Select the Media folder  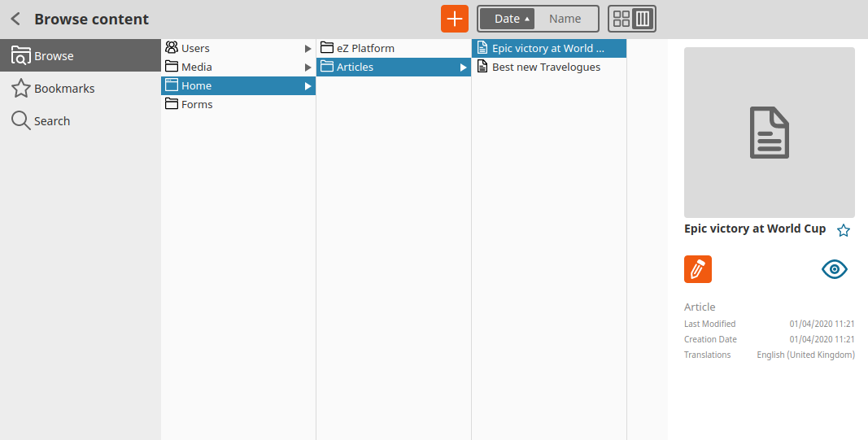238,67
